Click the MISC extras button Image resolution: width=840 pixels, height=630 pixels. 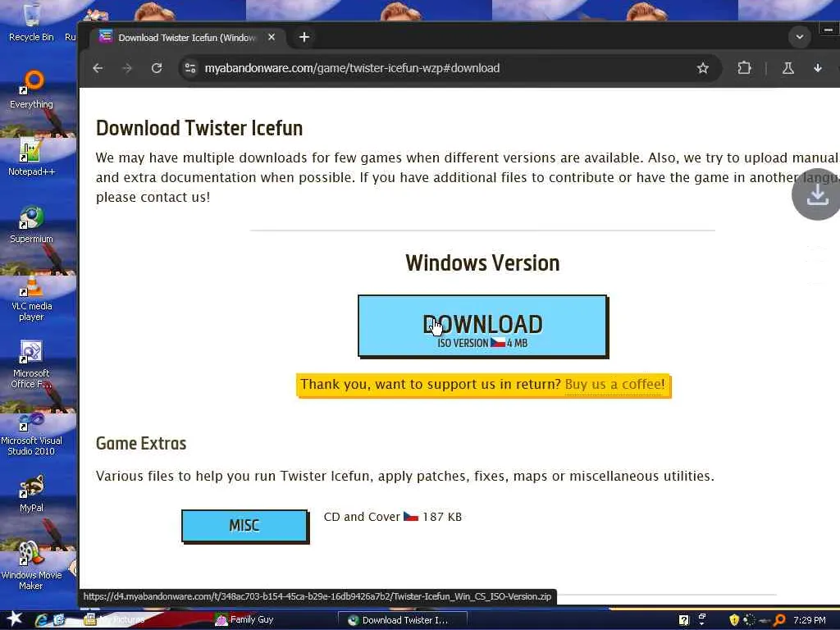[244, 526]
